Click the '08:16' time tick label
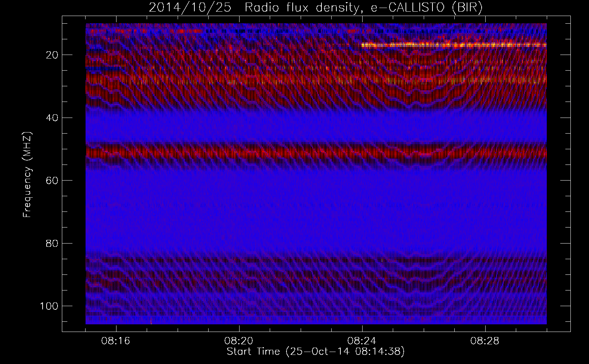 (x=116, y=341)
